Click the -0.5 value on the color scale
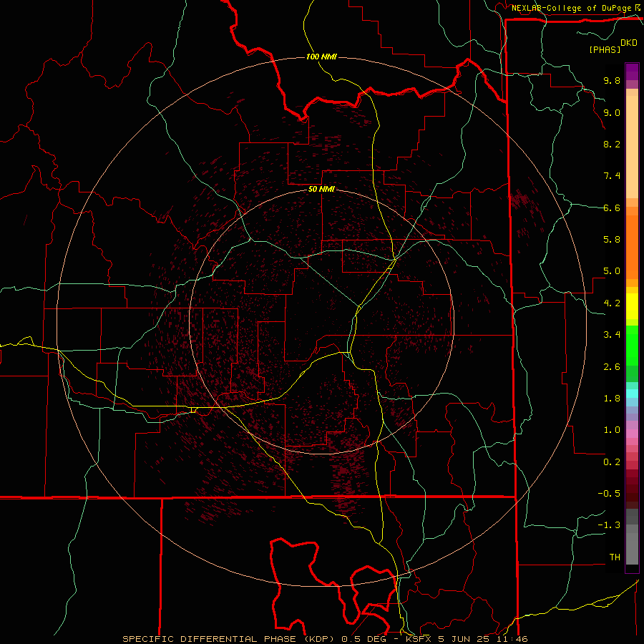This screenshot has width=644, height=644. pyautogui.click(x=610, y=494)
